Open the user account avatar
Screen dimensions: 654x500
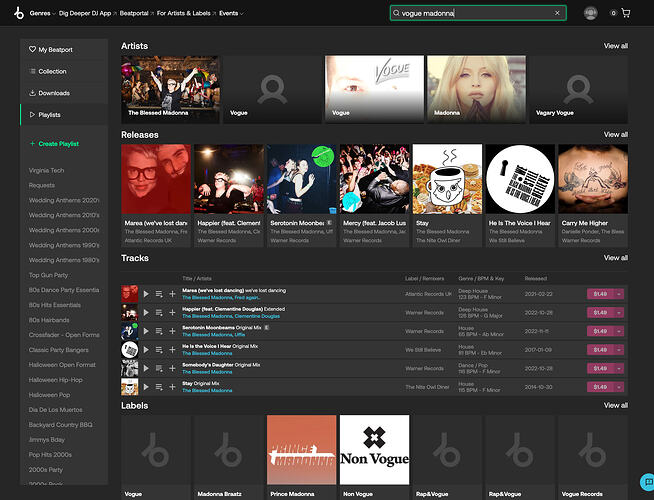point(590,13)
